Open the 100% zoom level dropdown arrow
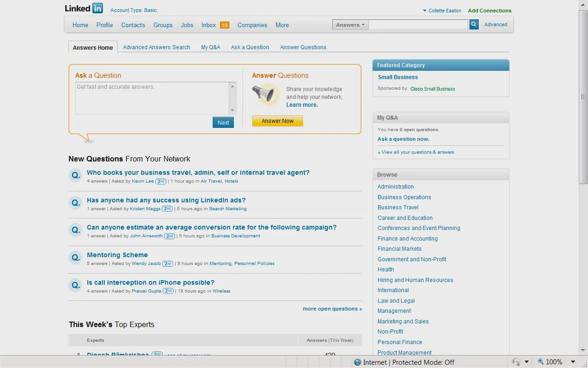The height and width of the screenshot is (368, 588). pyautogui.click(x=573, y=362)
